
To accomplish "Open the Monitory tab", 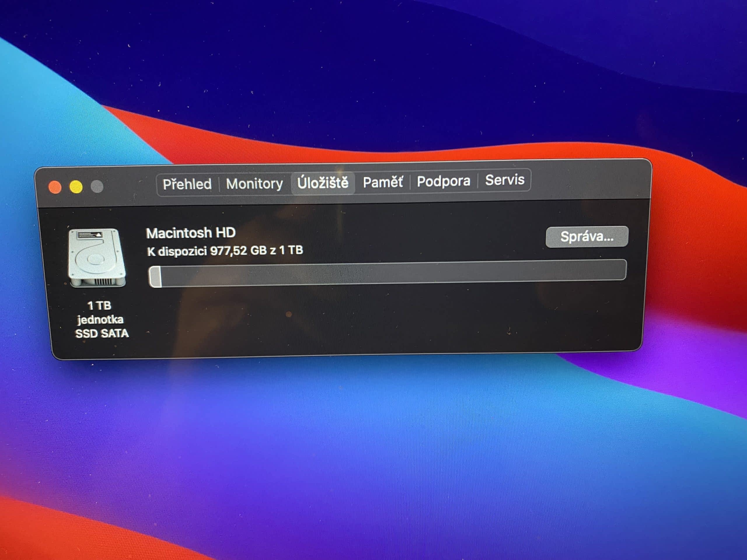I will click(254, 184).
